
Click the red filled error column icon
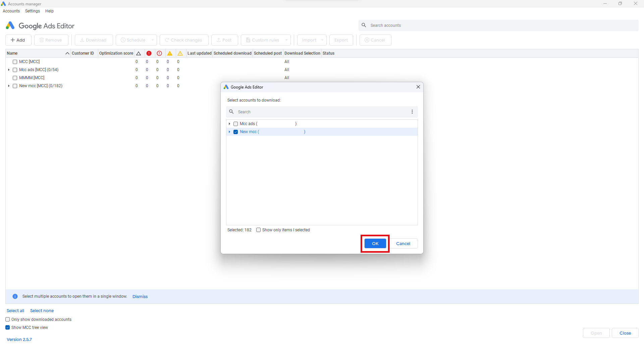tap(149, 53)
